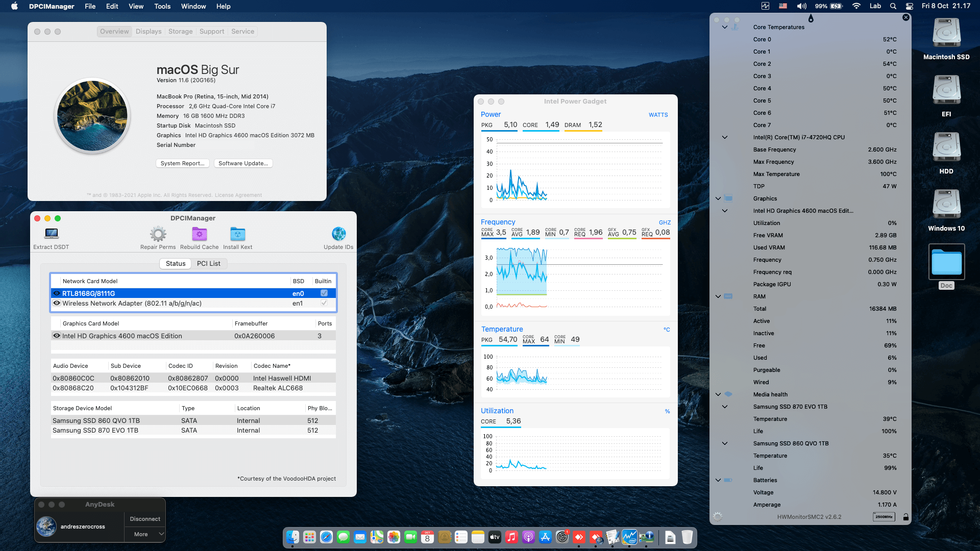The width and height of the screenshot is (980, 551).
Task: Collapse Intel Core i7-4720HQ CPU section
Action: tap(725, 137)
